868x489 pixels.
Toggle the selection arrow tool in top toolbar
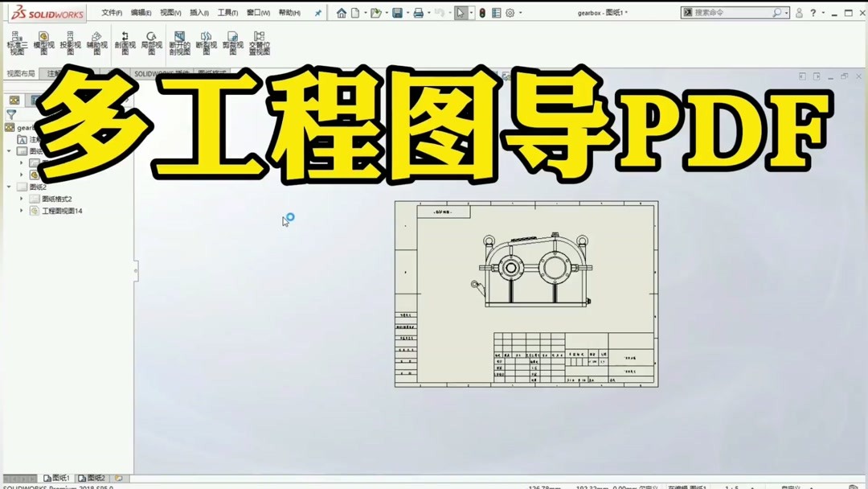tap(460, 13)
